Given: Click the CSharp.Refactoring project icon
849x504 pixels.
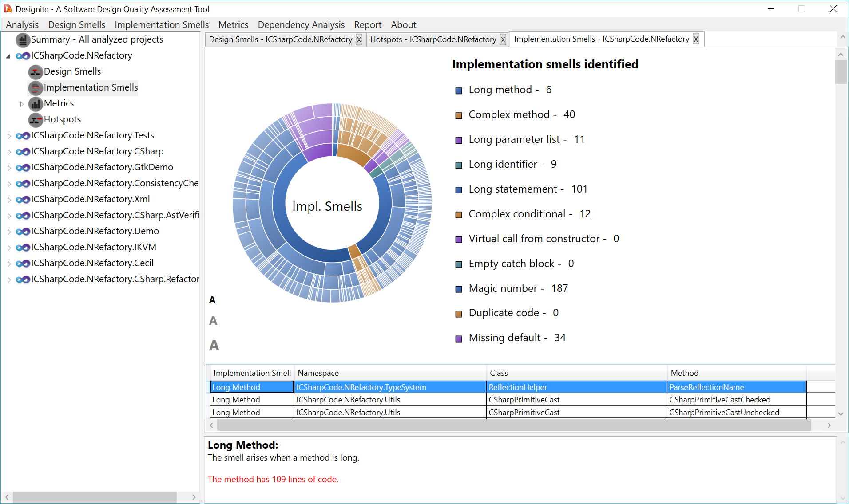Looking at the screenshot, I should click(x=23, y=280).
